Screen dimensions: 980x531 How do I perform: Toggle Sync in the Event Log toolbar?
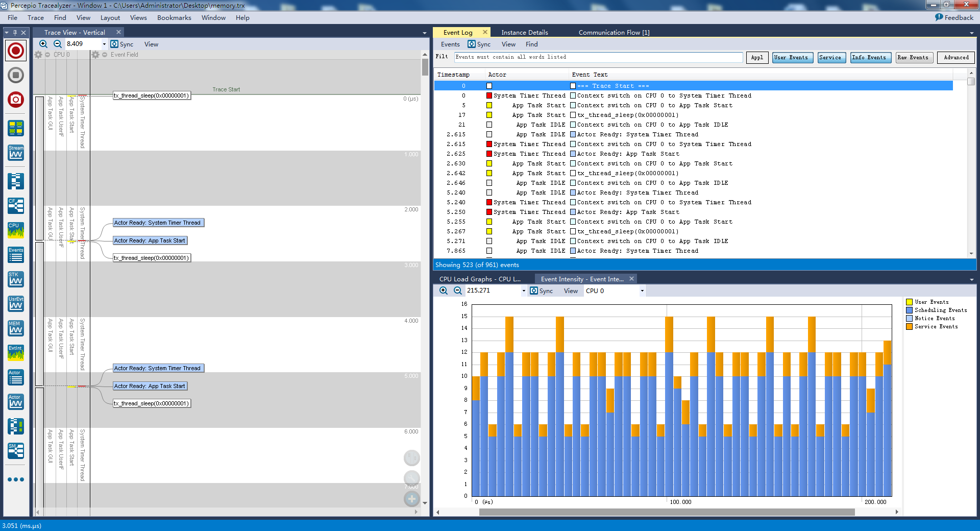479,44
